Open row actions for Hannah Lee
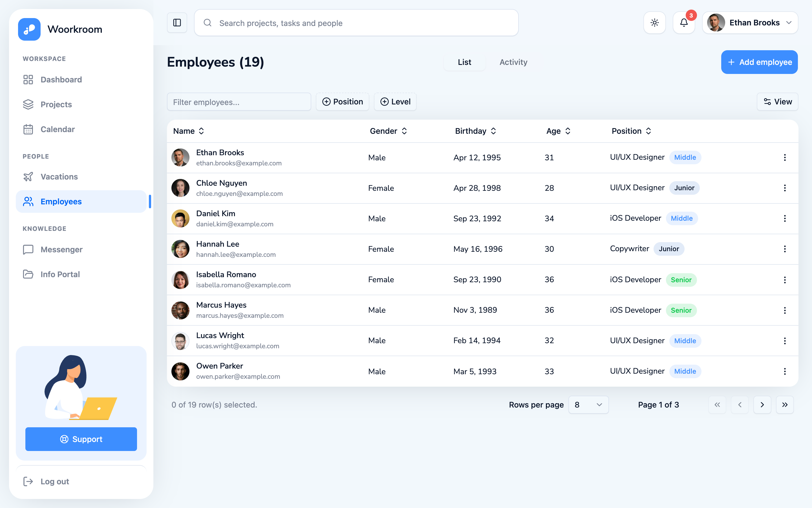812x508 pixels. click(784, 249)
